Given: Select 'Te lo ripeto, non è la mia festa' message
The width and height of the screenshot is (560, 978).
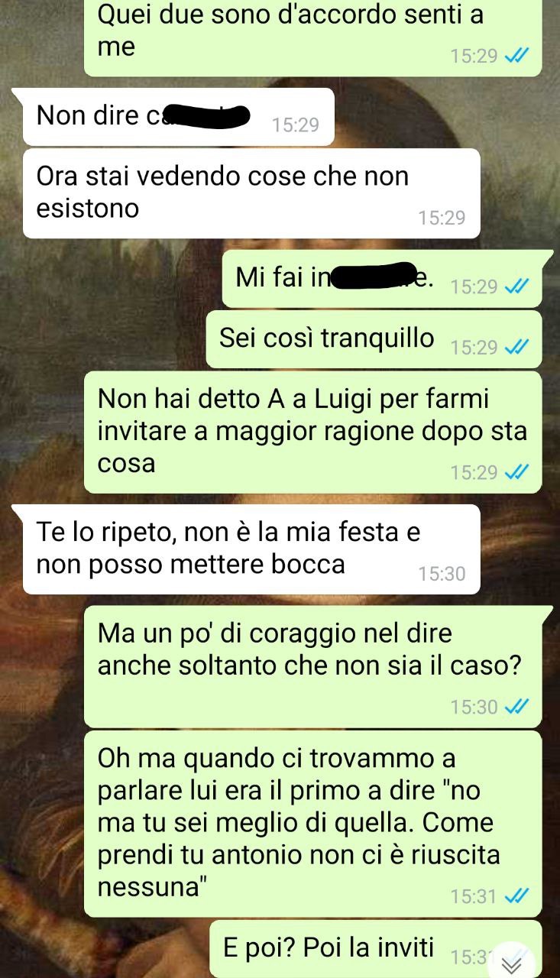Looking at the screenshot, I should (251, 549).
